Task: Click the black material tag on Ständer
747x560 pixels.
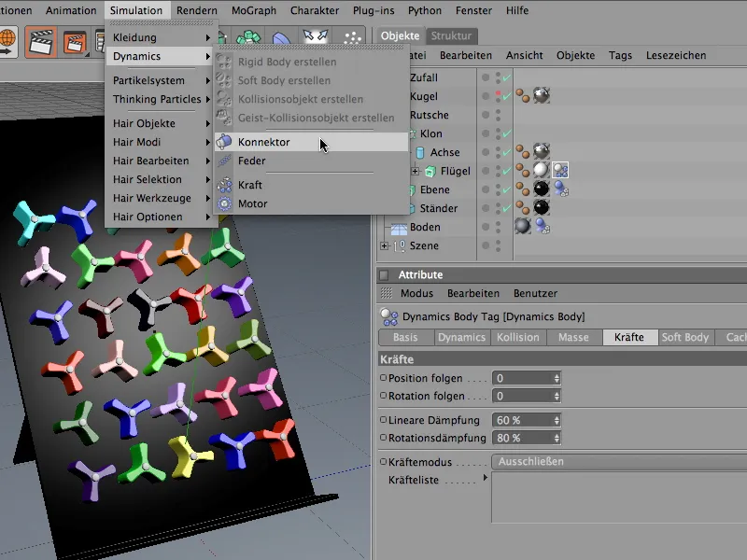Action: point(541,208)
